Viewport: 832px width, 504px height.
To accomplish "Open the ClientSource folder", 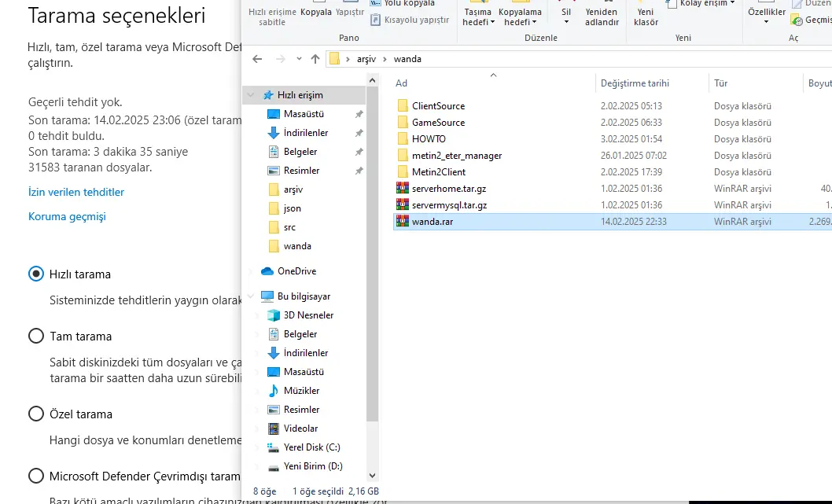I will coord(438,106).
